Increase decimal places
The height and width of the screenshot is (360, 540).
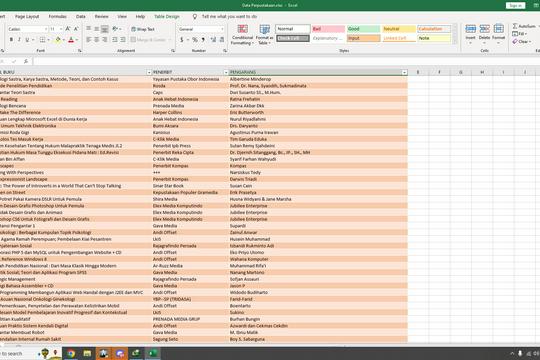pos(213,40)
